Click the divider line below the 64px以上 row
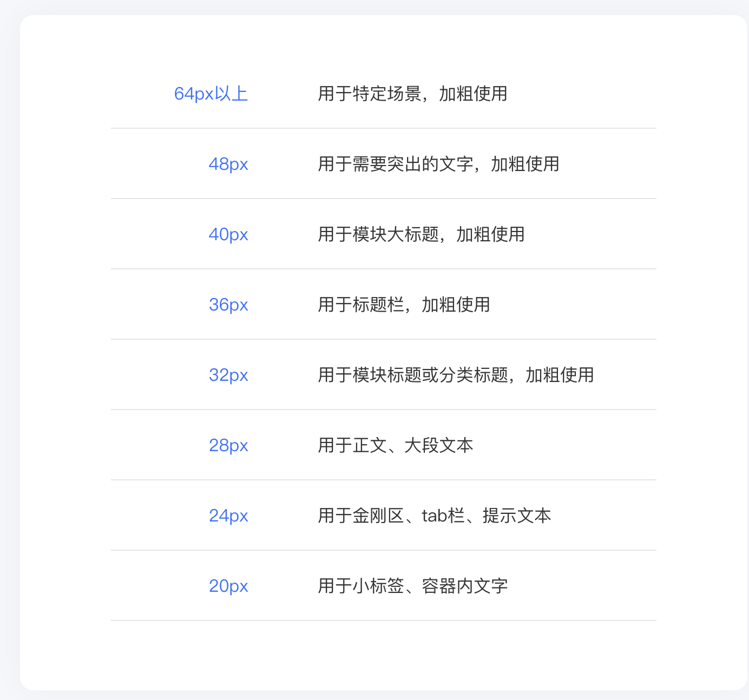This screenshot has height=700, width=749. [x=383, y=128]
